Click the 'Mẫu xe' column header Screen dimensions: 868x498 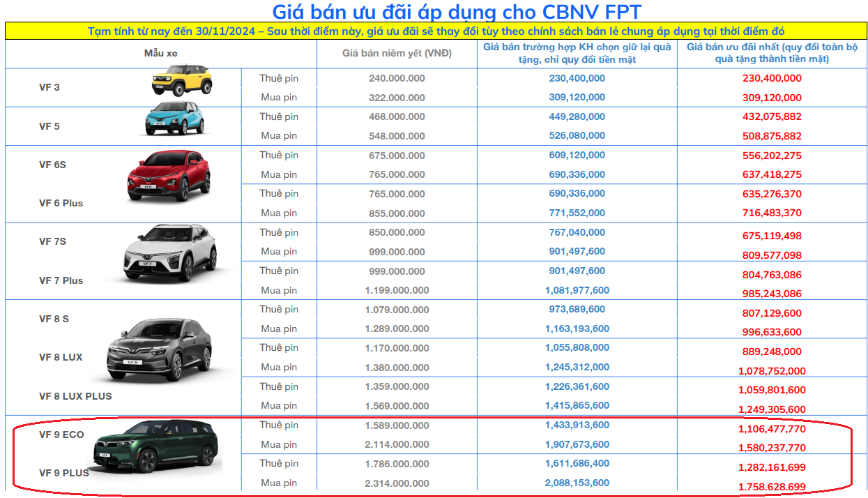click(160, 53)
